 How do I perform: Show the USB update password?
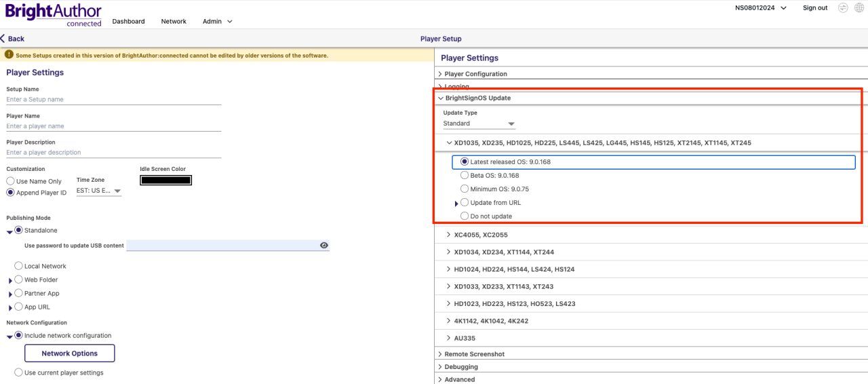coord(323,246)
